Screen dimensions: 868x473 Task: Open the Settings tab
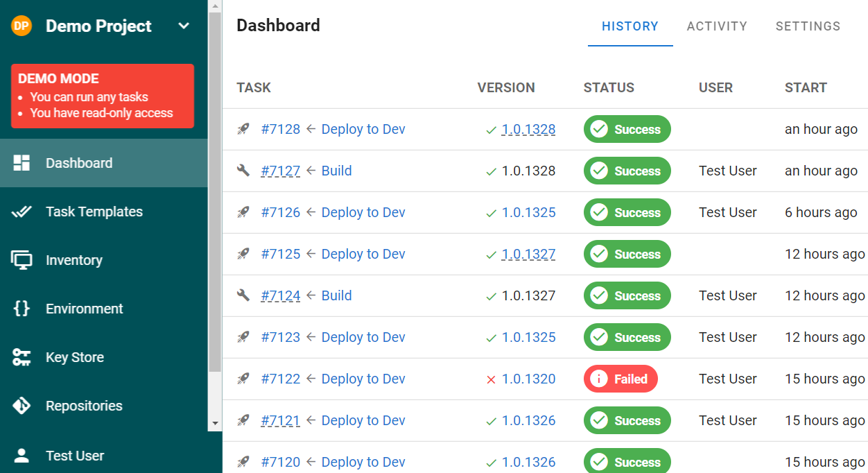tap(808, 26)
